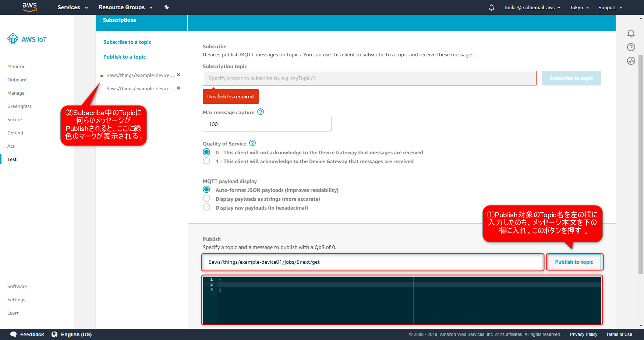Focus the publish topic input field
This screenshot has width=644, height=340.
(x=372, y=262)
